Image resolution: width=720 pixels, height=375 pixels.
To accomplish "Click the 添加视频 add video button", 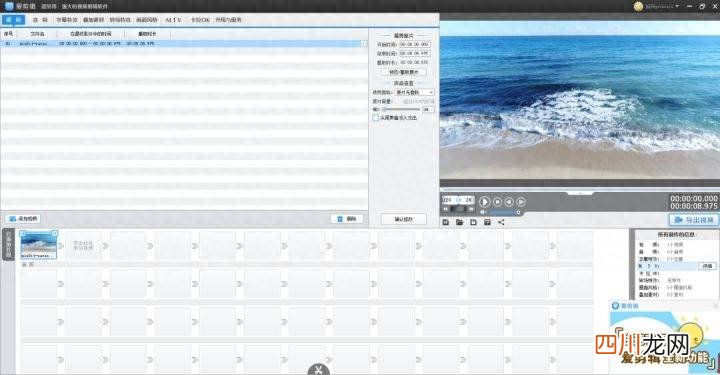I will point(23,219).
